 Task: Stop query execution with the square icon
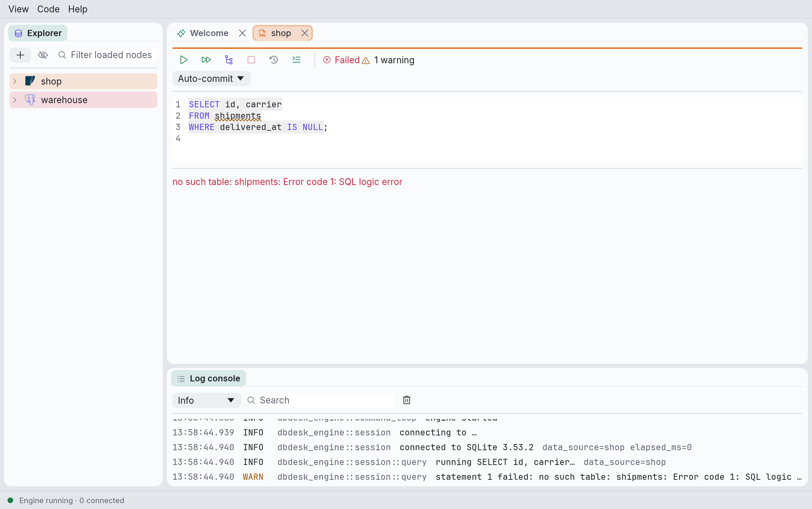pos(251,60)
